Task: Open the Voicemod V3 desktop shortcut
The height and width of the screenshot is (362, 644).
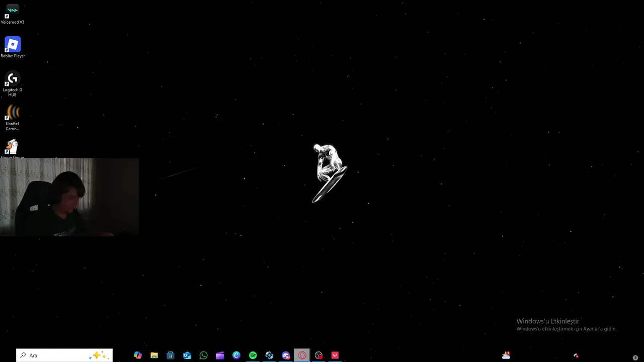Action: click(13, 14)
